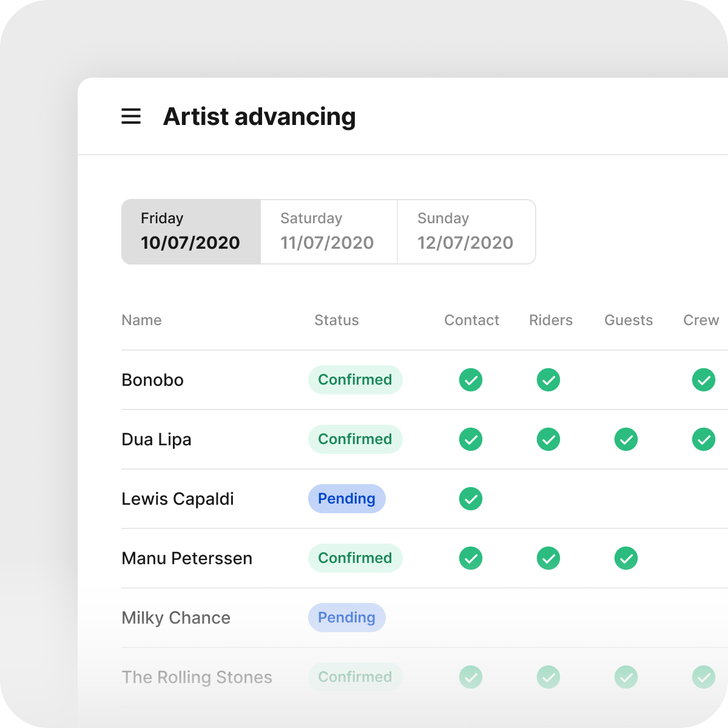Viewport: 728px width, 728px height.
Task: Switch to Saturday 11/07/2020 tab
Action: 328,232
